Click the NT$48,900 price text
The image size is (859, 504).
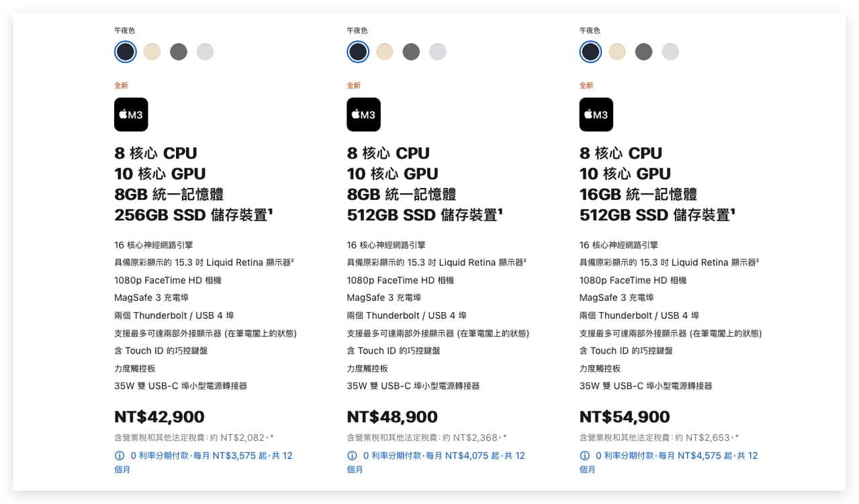392,416
